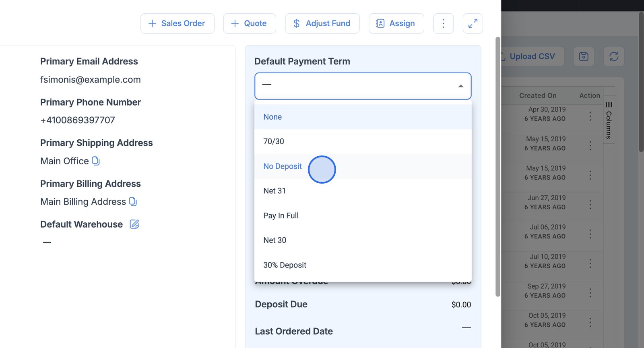Copy the Main Office shipping address
This screenshot has height=348, width=644.
(x=96, y=161)
